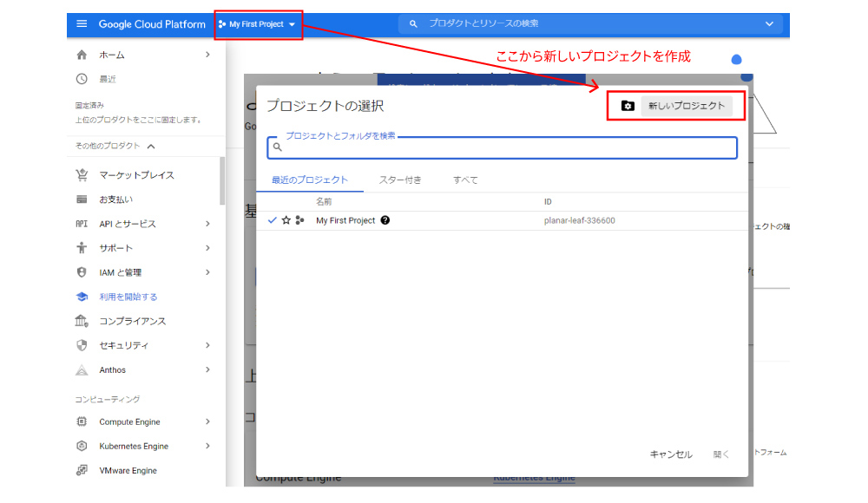Screen dimensions: 868x503
Task: Collapse the その他のプロダクト section
Action: tap(151, 146)
